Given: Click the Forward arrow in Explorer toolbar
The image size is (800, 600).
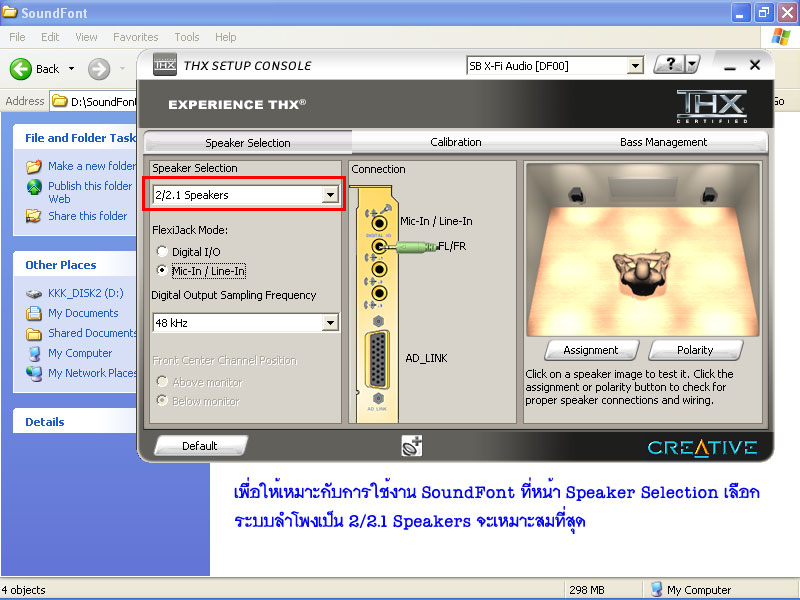Looking at the screenshot, I should pos(99,69).
